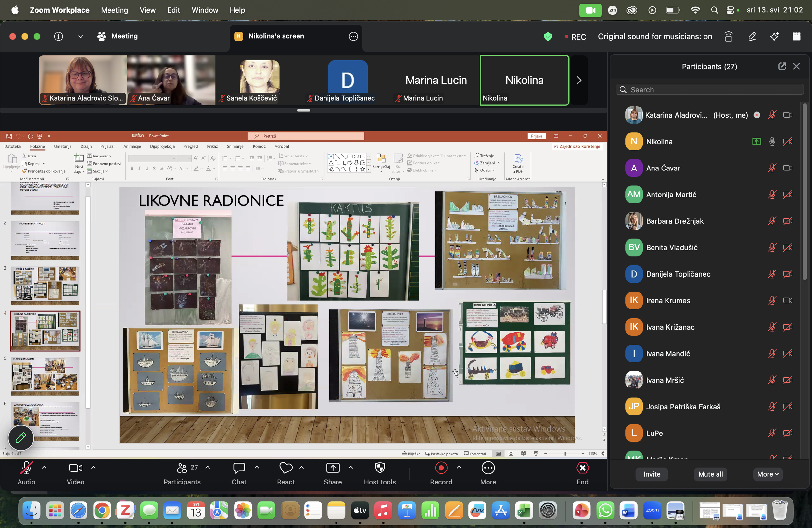Click the Bilješke notes button

tap(411, 454)
